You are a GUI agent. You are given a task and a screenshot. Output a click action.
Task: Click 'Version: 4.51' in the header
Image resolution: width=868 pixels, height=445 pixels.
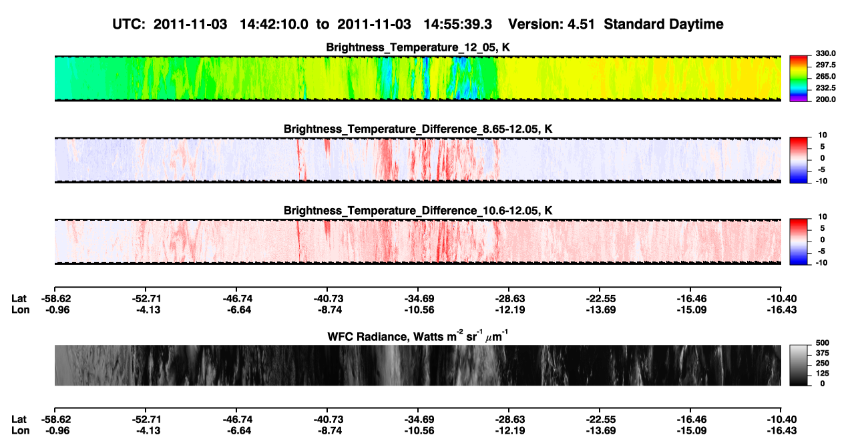click(552, 25)
